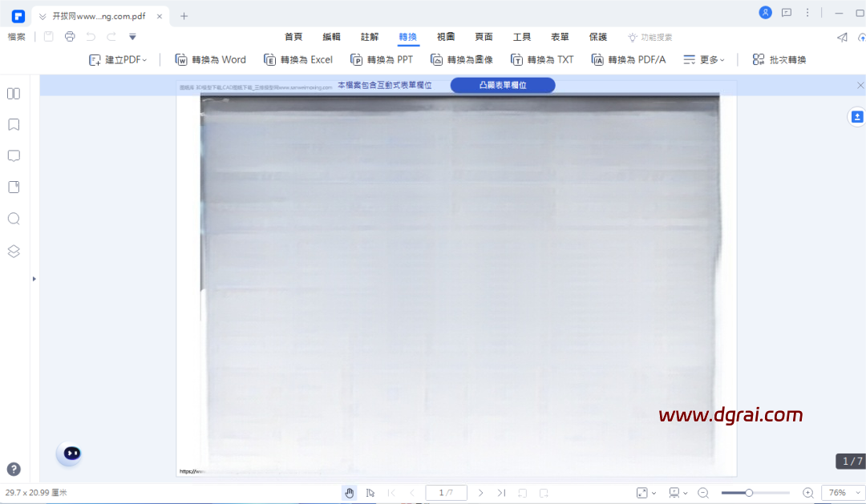866x504 pixels.
Task: Click the page number input field
Action: pyautogui.click(x=447, y=493)
